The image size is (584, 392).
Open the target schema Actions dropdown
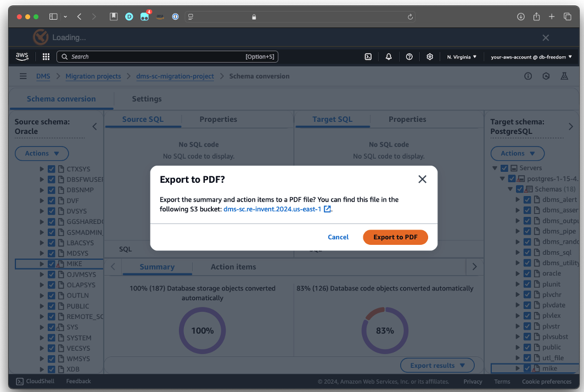coord(518,154)
